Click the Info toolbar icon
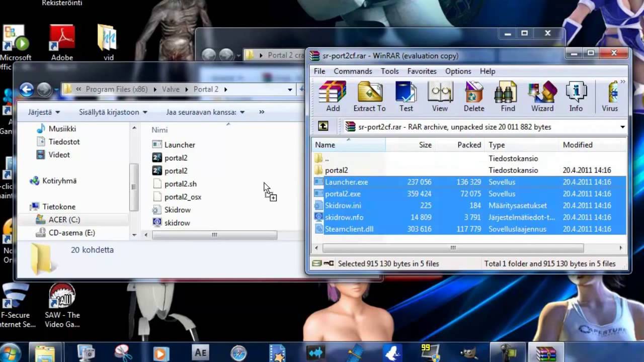644x362 pixels. 576,96
